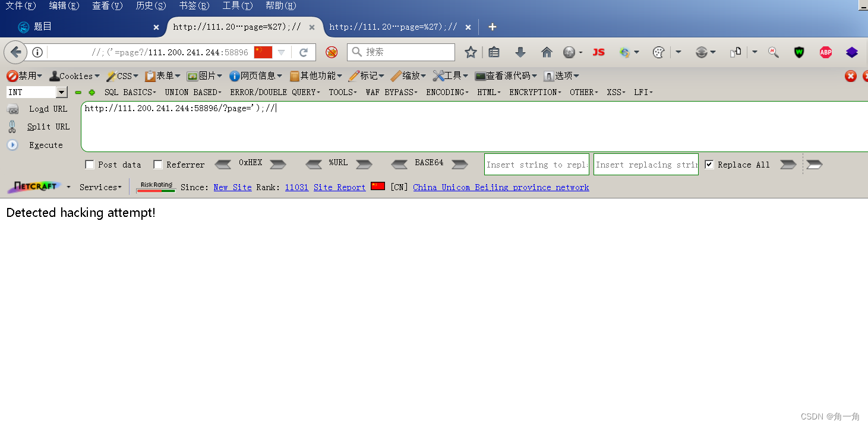
Task: Uncheck the Replace All checkbox
Action: coord(709,165)
